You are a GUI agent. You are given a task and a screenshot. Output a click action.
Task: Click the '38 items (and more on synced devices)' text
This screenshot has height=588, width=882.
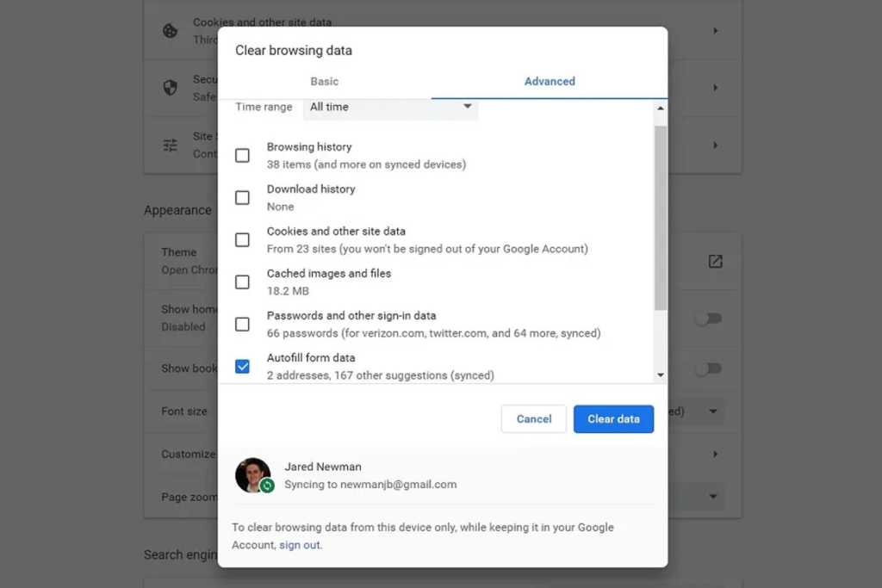tap(366, 164)
